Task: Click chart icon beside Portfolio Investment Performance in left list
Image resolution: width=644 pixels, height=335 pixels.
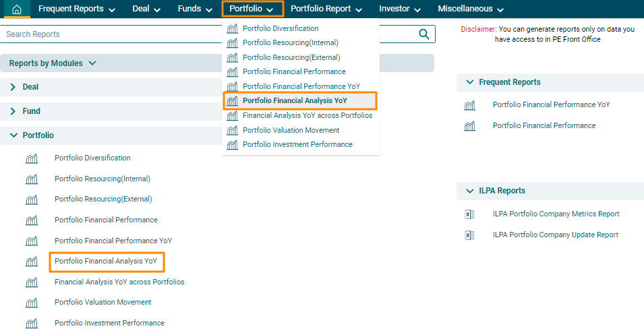Action: [32, 324]
